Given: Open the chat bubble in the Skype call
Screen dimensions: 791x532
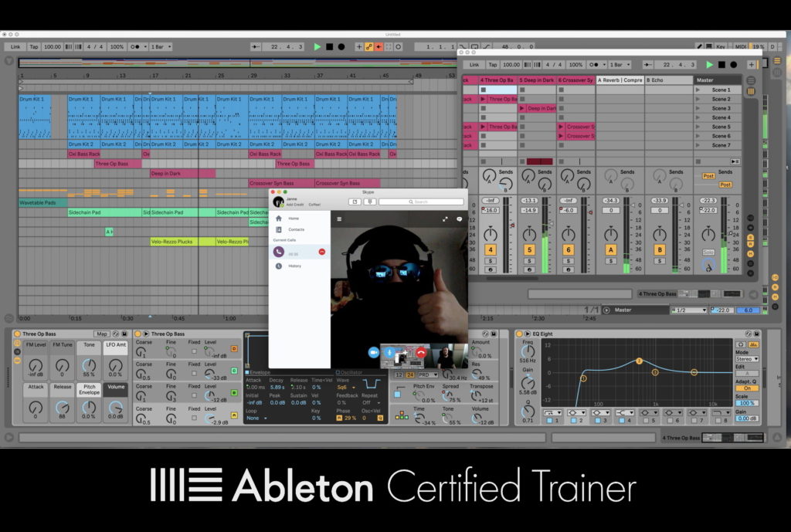Looking at the screenshot, I should point(459,219).
